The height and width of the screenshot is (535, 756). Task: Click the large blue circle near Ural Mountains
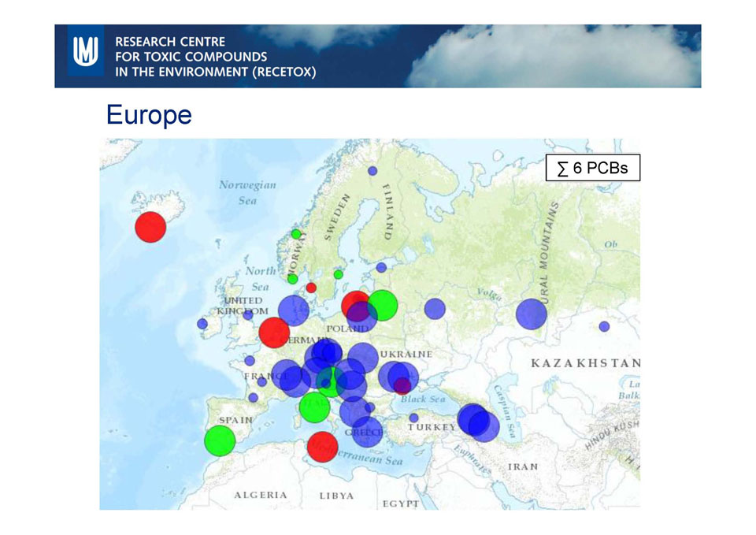pos(532,314)
